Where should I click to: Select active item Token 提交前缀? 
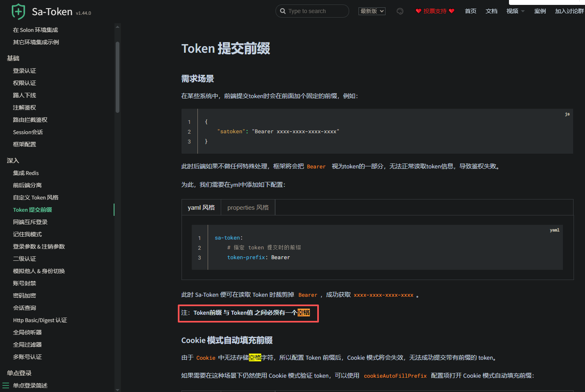(32, 210)
